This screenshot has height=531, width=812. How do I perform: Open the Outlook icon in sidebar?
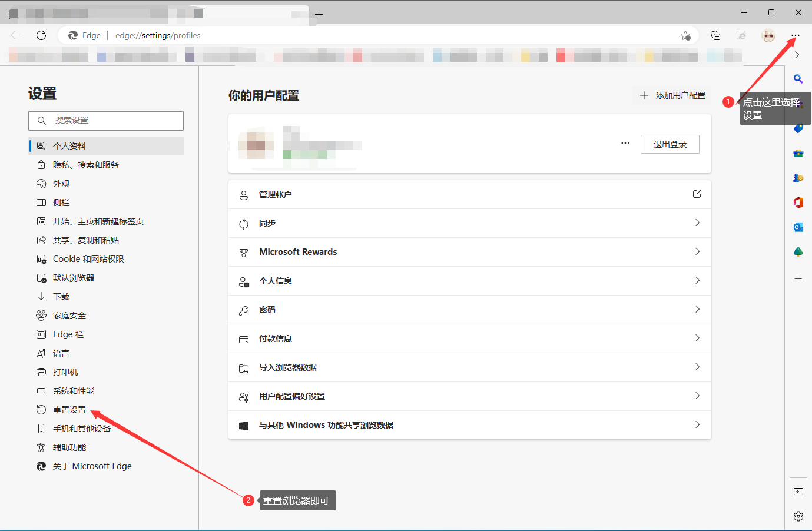click(798, 227)
